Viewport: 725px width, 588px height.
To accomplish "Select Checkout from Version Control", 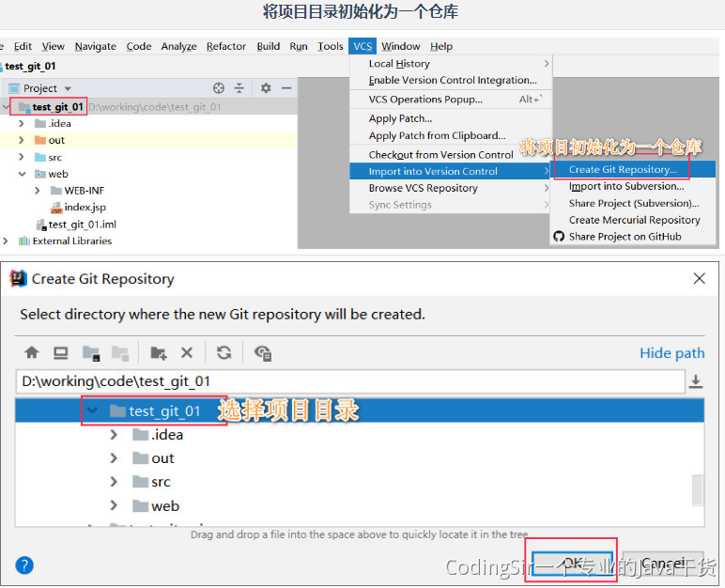I will pyautogui.click(x=451, y=155).
